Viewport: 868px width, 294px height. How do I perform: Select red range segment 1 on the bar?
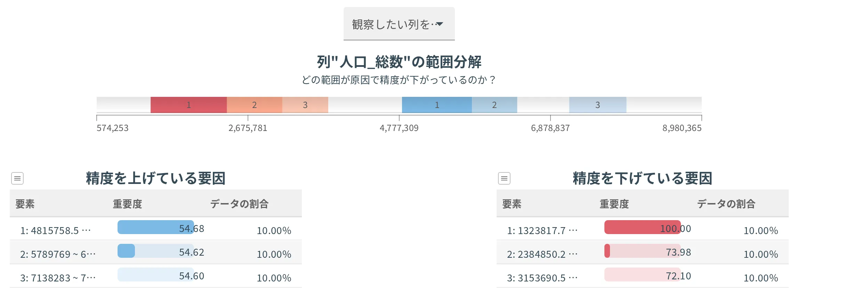188,105
